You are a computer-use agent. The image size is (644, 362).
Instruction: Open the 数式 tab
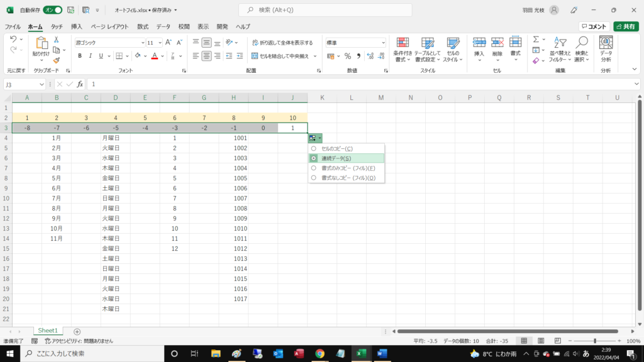pos(143,26)
